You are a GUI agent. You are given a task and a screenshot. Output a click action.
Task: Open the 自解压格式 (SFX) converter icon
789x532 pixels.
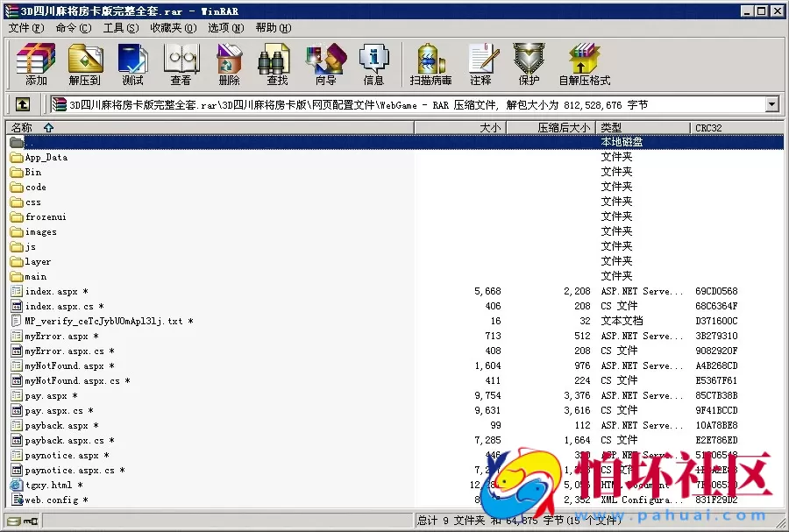(583, 64)
